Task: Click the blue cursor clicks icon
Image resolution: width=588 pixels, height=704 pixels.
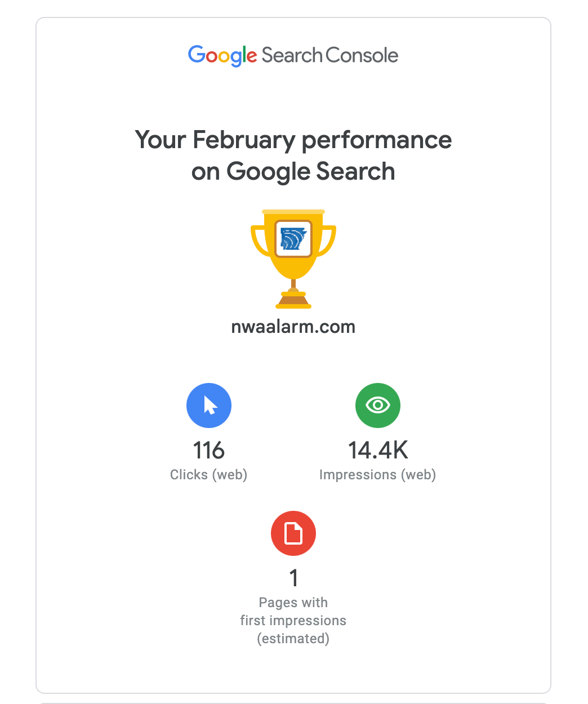Action: pyautogui.click(x=209, y=406)
